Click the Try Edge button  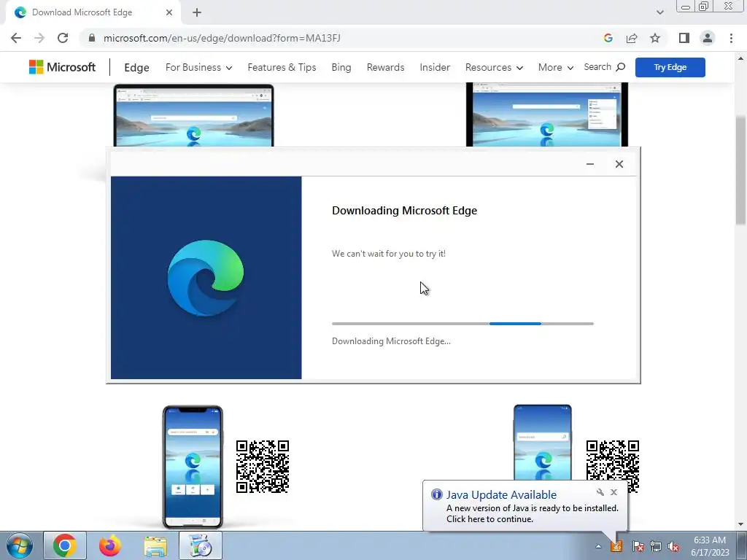coord(670,67)
